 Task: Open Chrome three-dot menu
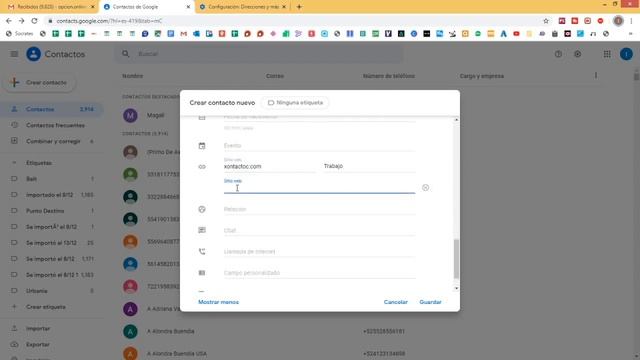(631, 21)
